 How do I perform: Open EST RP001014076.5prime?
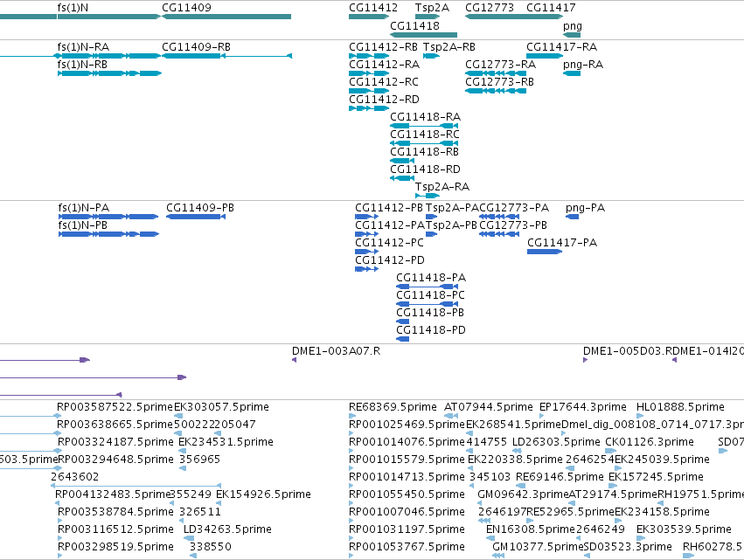click(351, 451)
